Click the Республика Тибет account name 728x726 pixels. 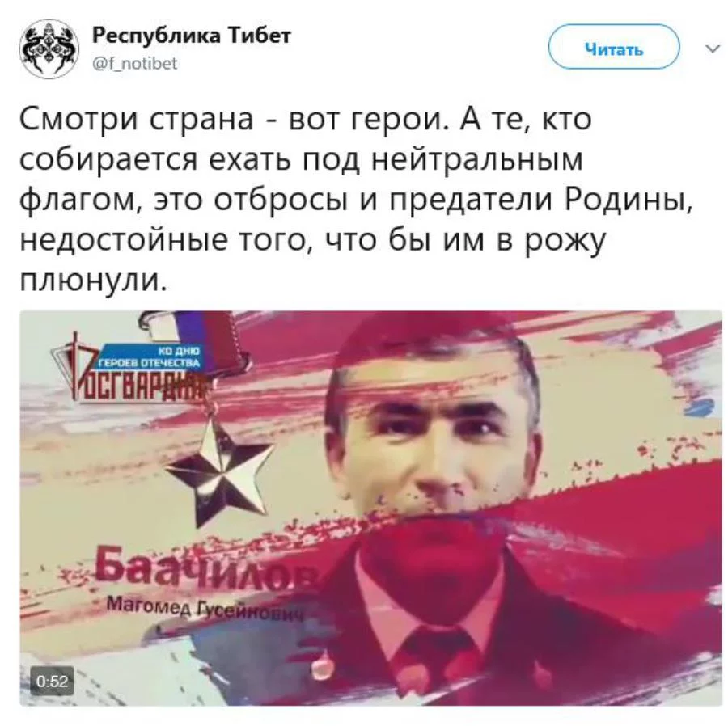191,36
